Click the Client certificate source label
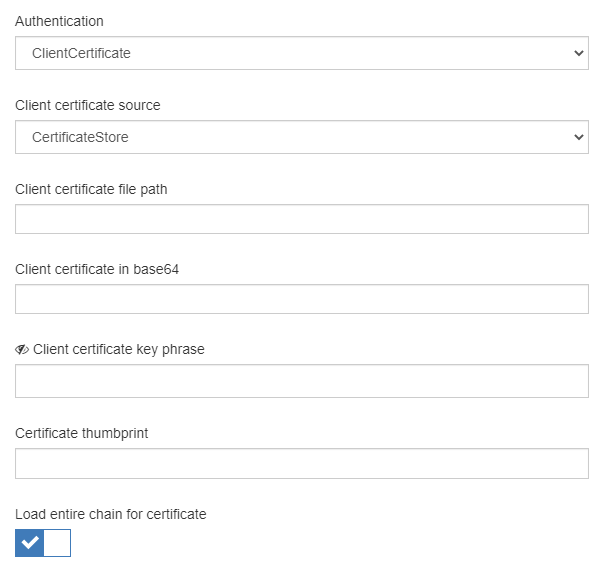Screen dimensions: 604x567 [x=88, y=105]
